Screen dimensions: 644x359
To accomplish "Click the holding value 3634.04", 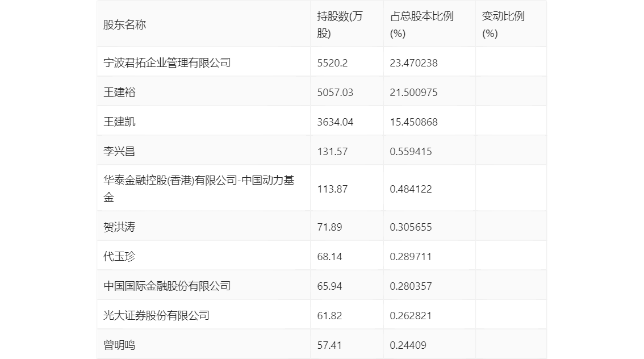I will point(335,122).
